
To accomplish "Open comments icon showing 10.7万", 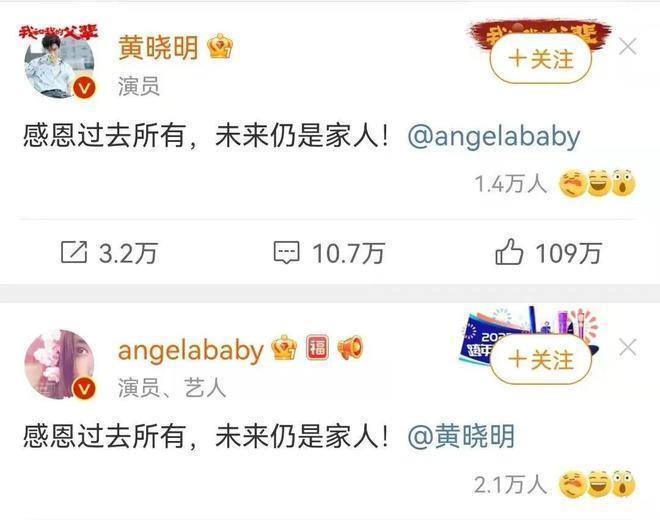I will (x=287, y=253).
